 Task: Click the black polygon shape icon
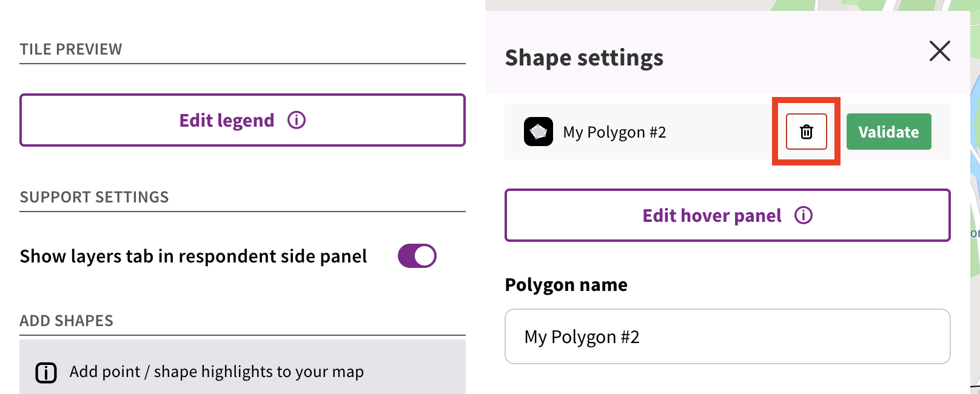pyautogui.click(x=539, y=132)
